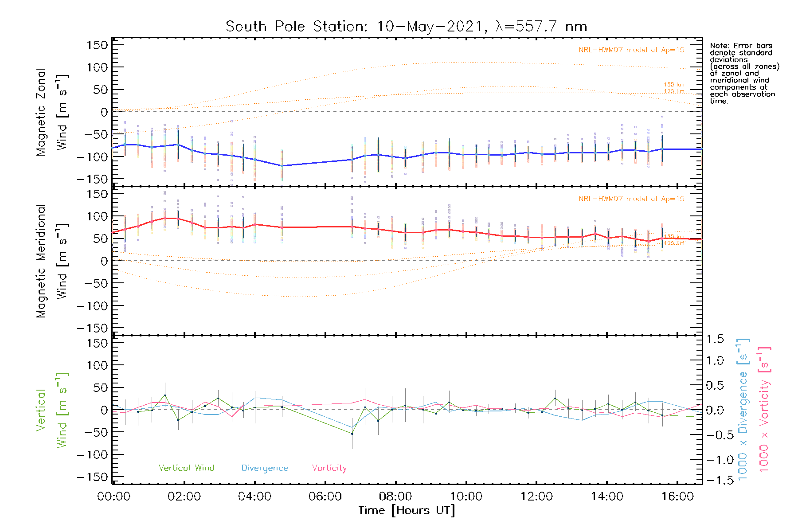Click the 00:00 time axis label
This screenshot has width=798, height=532.
pyautogui.click(x=113, y=497)
